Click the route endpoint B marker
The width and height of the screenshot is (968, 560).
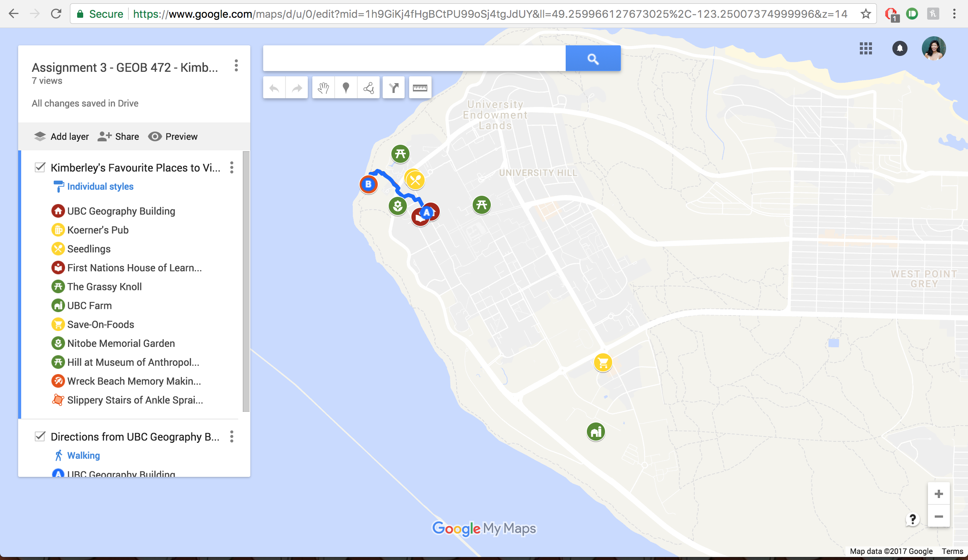(368, 184)
